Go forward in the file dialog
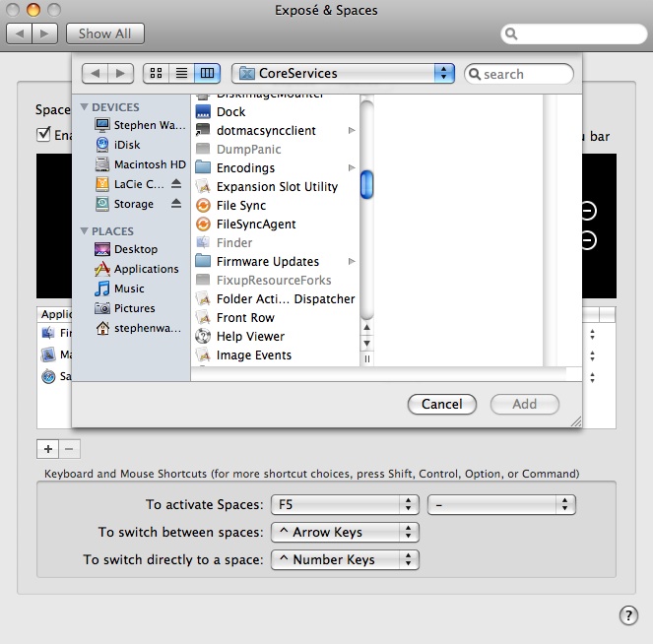653x644 pixels. click(x=121, y=73)
